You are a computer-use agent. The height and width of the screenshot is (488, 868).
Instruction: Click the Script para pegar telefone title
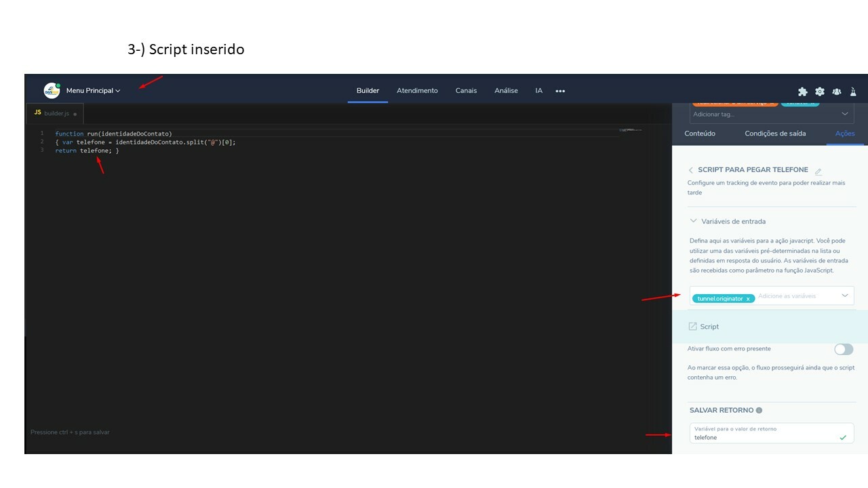click(x=753, y=169)
